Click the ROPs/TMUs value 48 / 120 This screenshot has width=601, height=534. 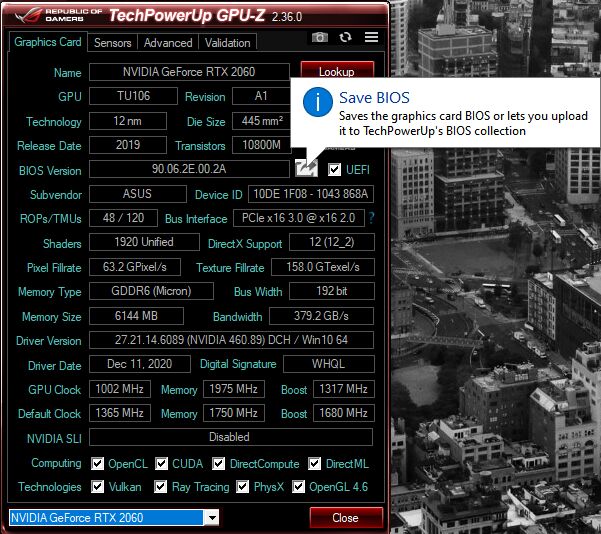[x=123, y=218]
